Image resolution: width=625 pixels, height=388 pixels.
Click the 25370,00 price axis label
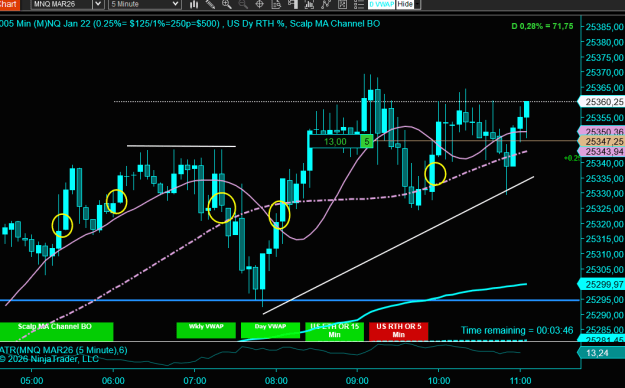605,73
